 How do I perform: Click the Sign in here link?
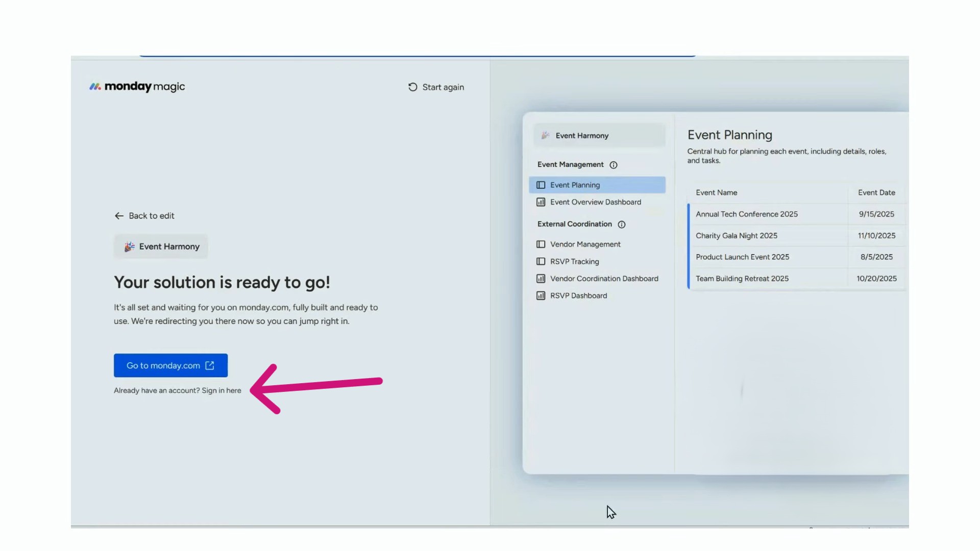click(x=221, y=391)
